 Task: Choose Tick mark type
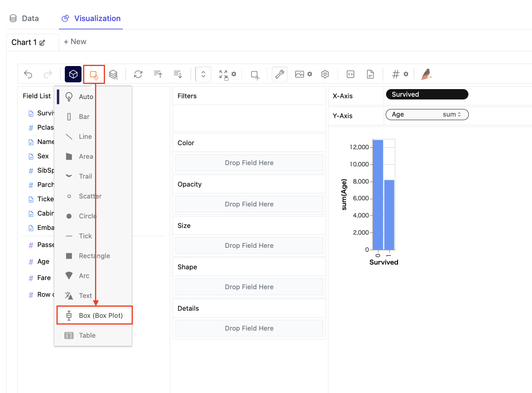coord(93,236)
